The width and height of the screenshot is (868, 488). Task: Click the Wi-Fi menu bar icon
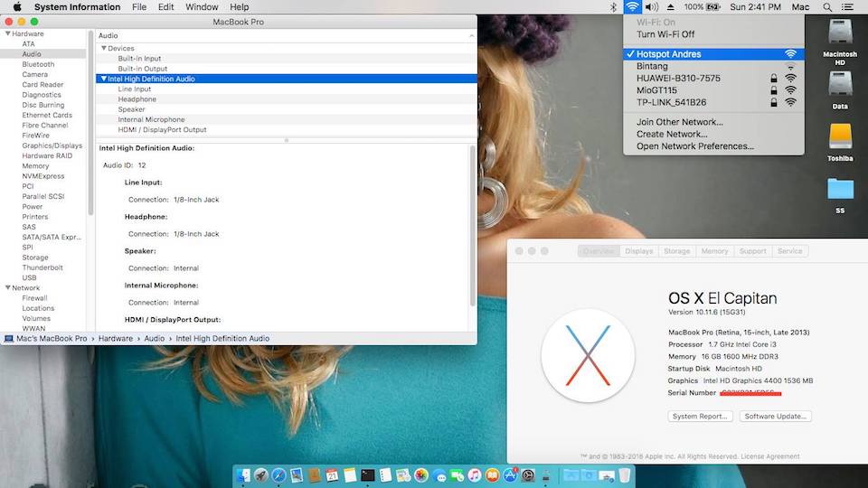coord(632,7)
